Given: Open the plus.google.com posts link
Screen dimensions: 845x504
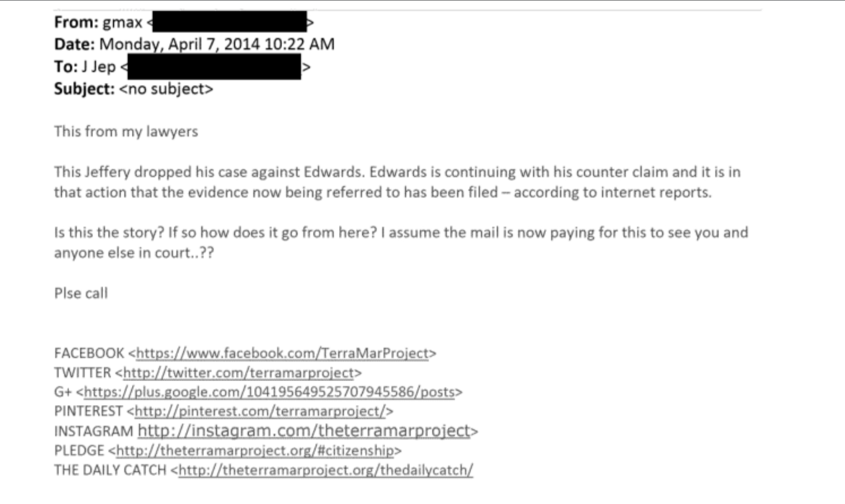Looking at the screenshot, I should 269,392.
